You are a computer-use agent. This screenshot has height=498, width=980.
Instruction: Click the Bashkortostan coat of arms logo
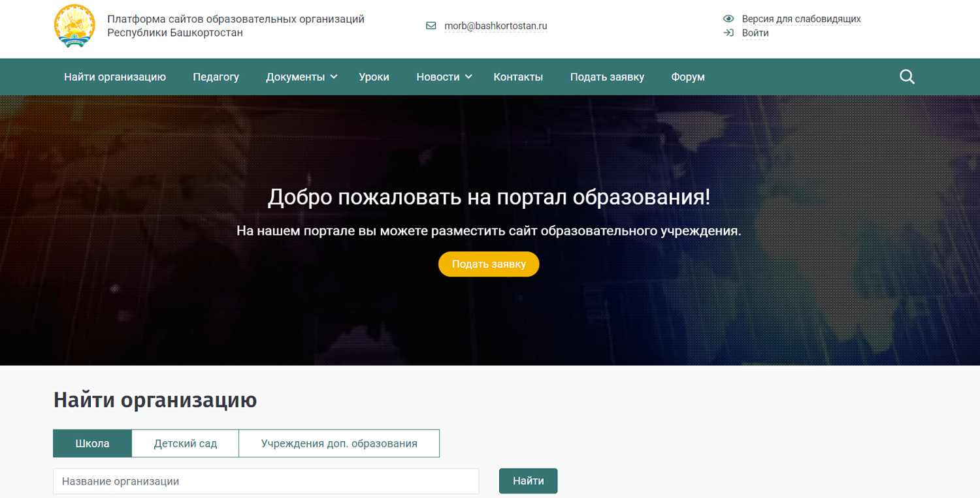74,26
